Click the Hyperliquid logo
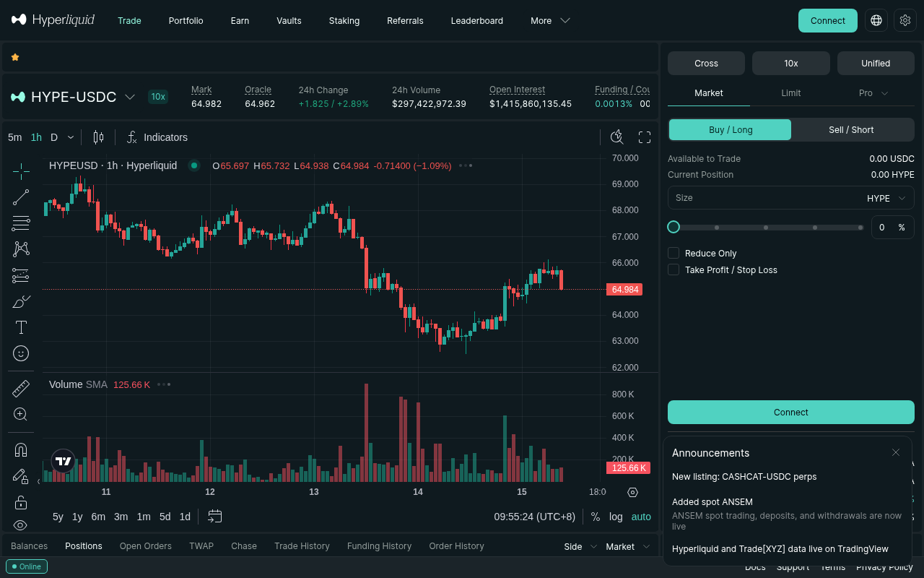 [x=53, y=20]
